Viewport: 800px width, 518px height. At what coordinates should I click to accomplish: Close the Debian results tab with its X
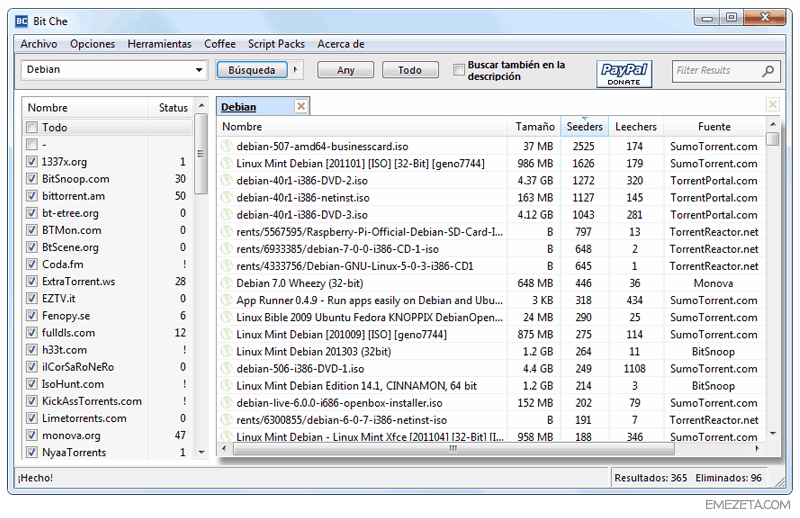301,106
